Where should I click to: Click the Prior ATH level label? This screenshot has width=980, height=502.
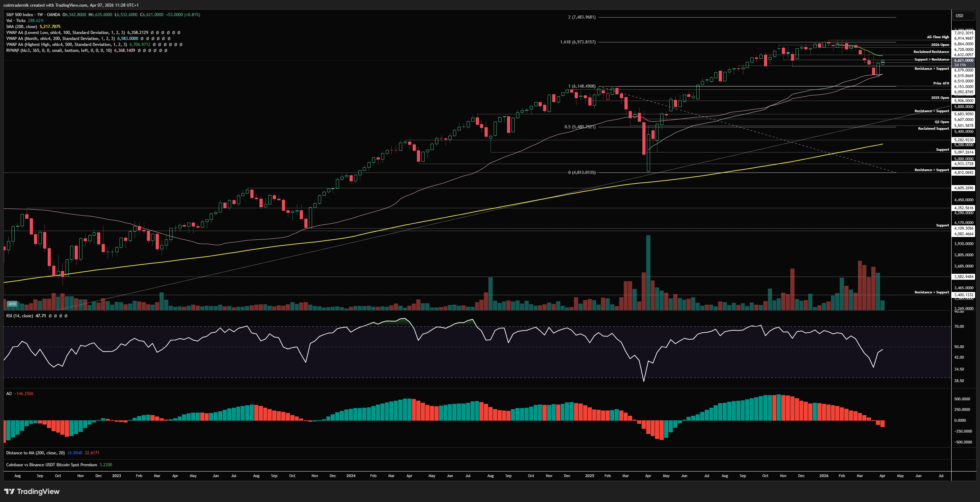[x=940, y=83]
